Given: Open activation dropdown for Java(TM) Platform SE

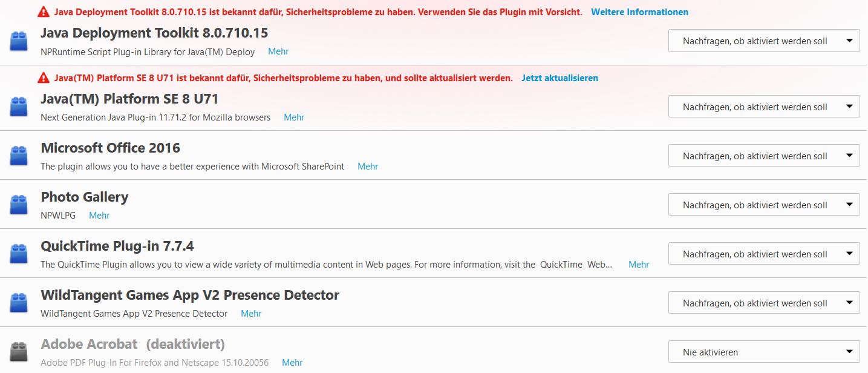Looking at the screenshot, I should [x=763, y=107].
